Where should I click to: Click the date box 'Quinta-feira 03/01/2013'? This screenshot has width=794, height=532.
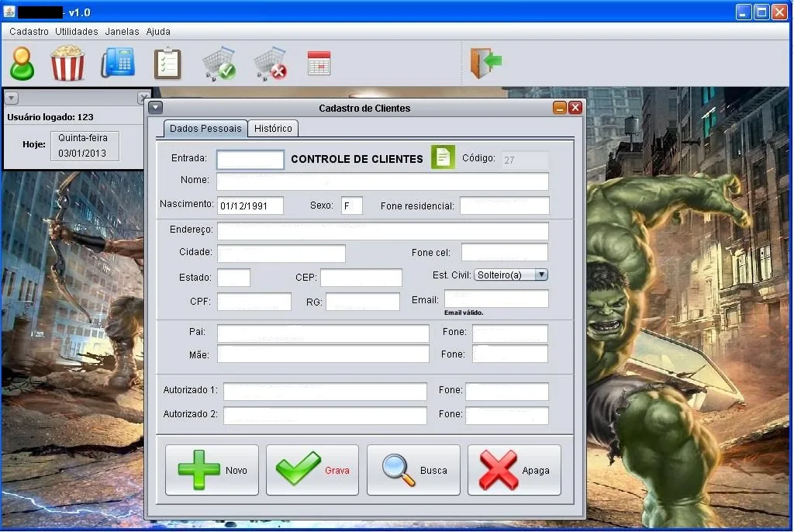(x=85, y=146)
